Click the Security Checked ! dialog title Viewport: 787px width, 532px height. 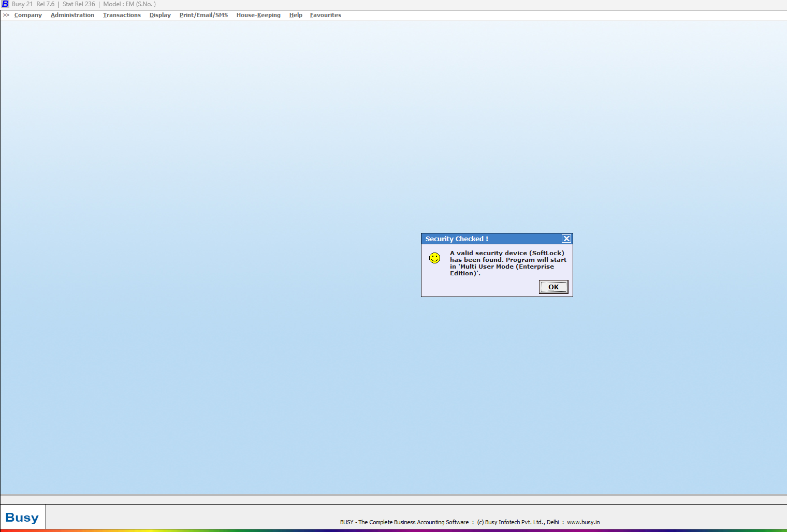[x=457, y=239]
